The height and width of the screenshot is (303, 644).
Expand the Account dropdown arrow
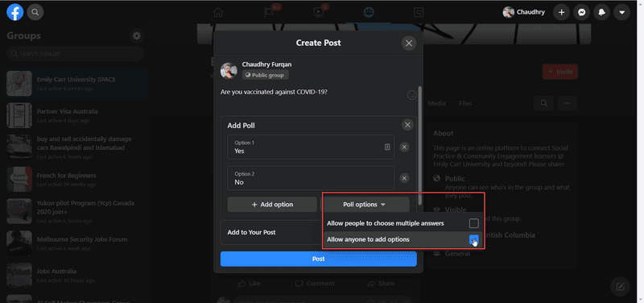click(x=621, y=12)
